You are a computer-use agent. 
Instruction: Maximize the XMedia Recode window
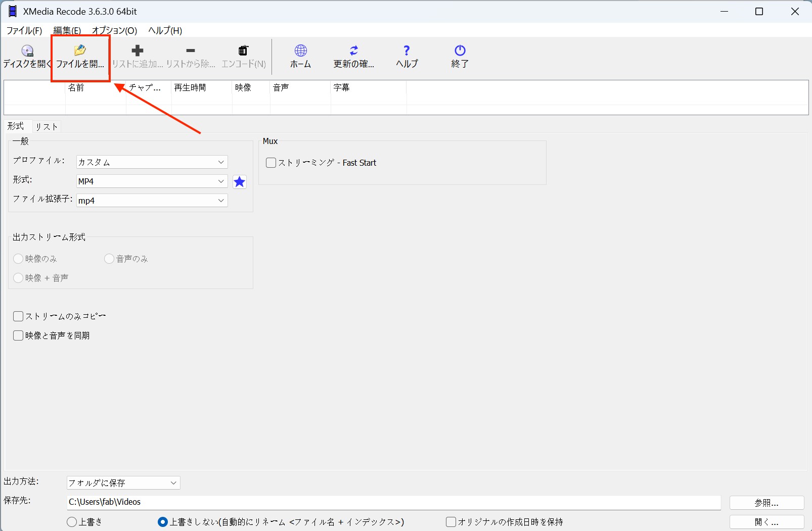(759, 11)
